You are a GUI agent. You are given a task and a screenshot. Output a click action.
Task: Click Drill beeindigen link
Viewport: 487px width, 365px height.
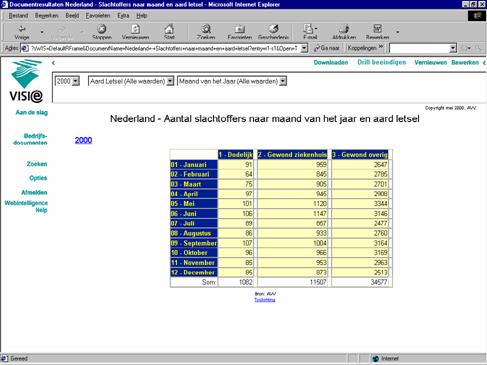coord(382,62)
